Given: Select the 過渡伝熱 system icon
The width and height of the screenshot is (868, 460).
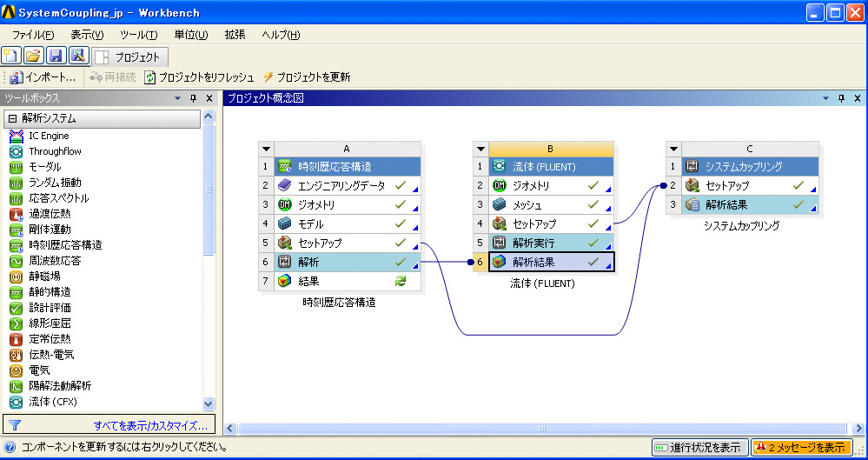Looking at the screenshot, I should [16, 213].
